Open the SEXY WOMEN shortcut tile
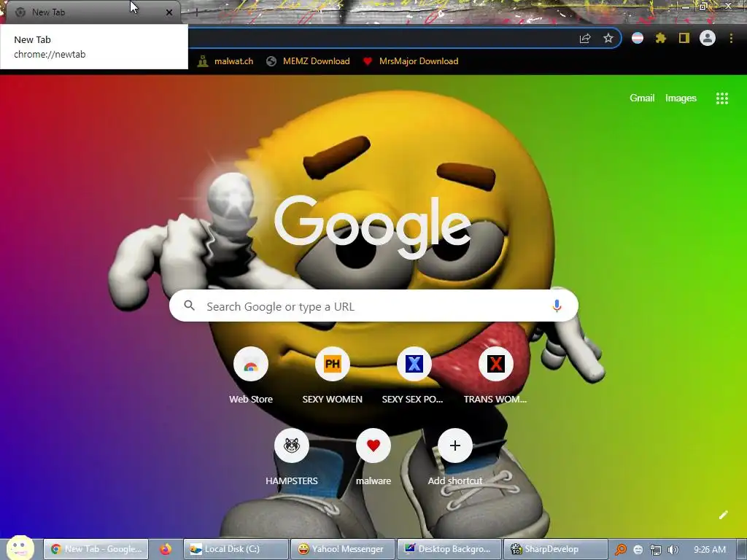This screenshot has height=560, width=747. click(333, 376)
